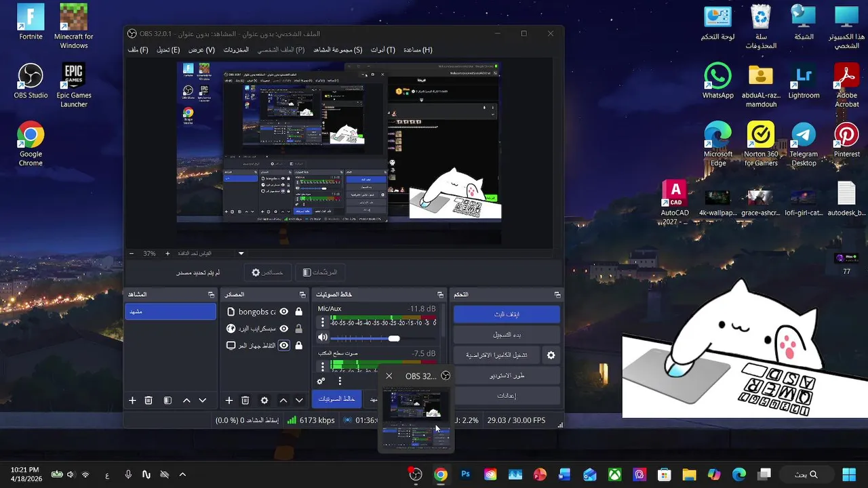
Task: Unlock the display capture source
Action: (x=298, y=346)
